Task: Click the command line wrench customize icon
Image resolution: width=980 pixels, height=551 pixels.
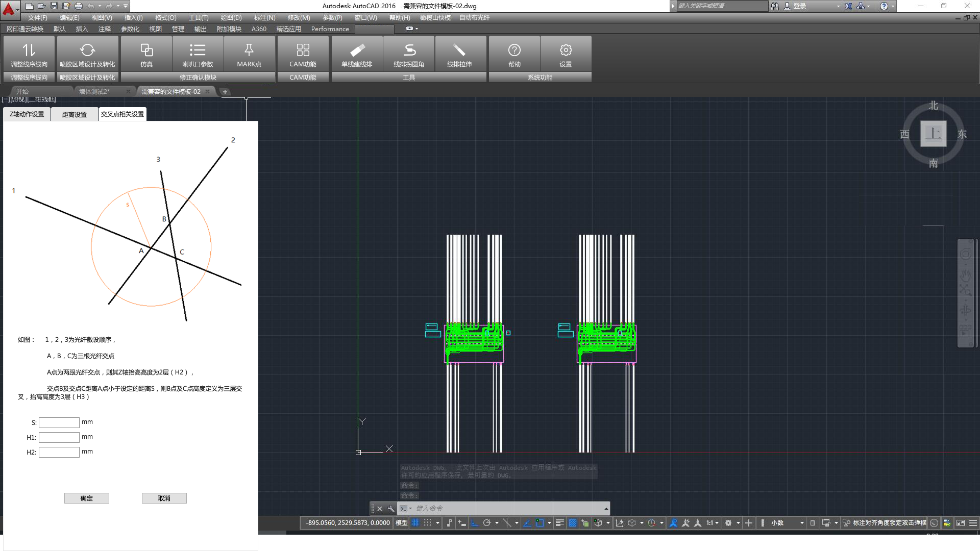Action: coord(391,509)
